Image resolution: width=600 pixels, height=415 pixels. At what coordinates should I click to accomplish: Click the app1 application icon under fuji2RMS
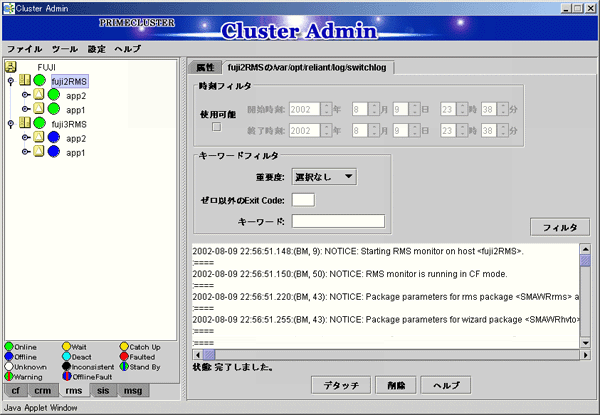tap(39, 109)
